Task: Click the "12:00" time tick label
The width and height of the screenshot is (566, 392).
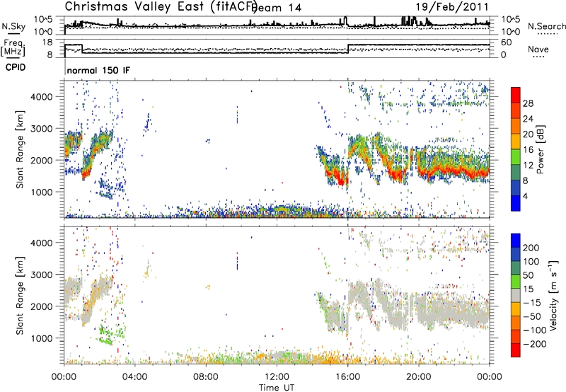Action: click(277, 377)
